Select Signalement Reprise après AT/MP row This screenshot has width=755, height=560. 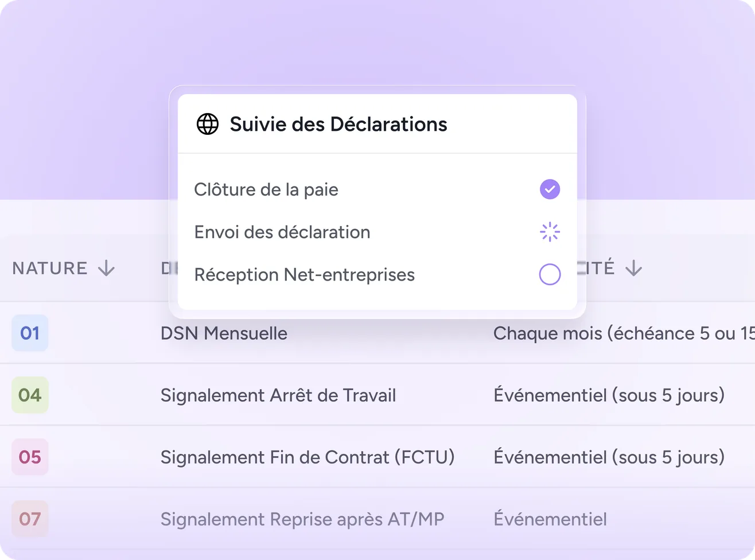[x=377, y=519]
